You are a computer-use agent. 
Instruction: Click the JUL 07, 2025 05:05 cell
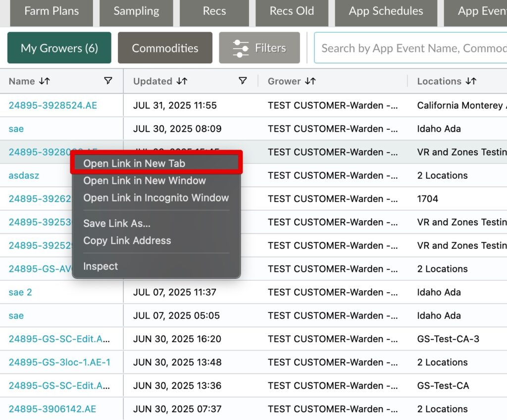pos(177,315)
